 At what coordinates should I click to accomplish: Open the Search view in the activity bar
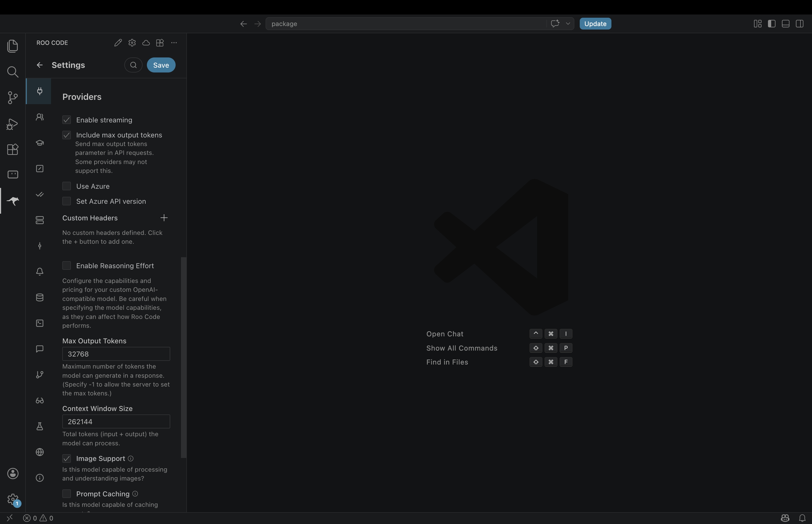(x=13, y=72)
